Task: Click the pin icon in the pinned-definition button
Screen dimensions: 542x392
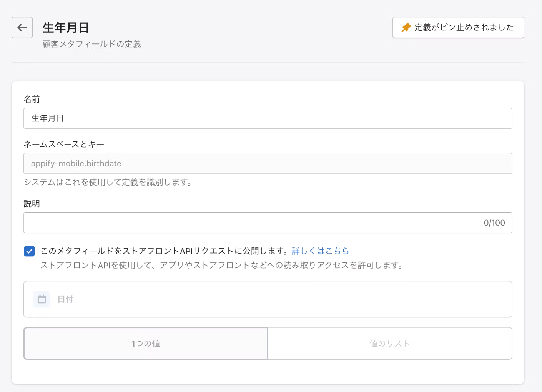Action: (406, 27)
